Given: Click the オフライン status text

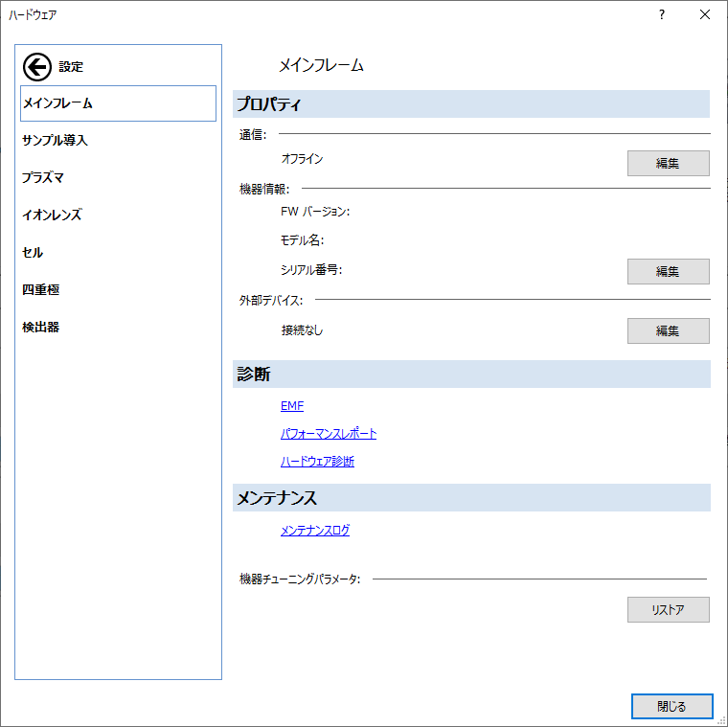Looking at the screenshot, I should tap(302, 159).
